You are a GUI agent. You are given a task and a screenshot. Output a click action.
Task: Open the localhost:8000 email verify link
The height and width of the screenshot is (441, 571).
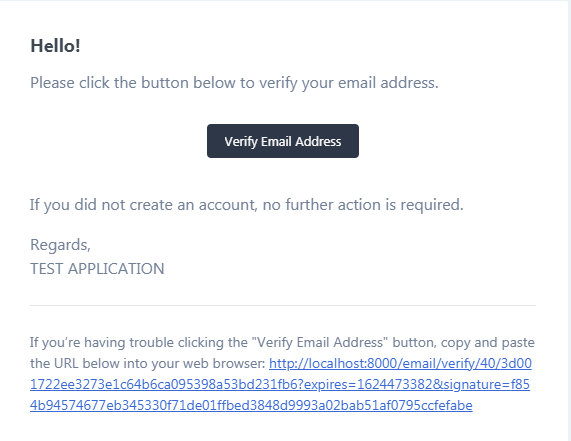[x=400, y=363]
